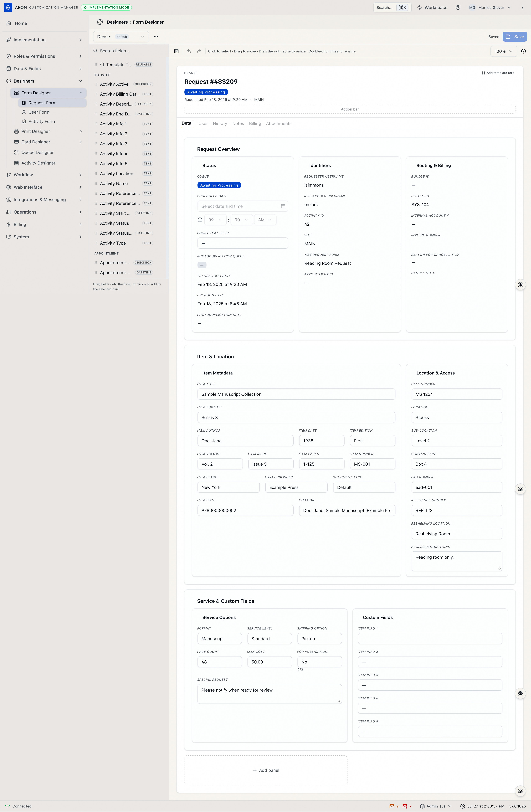Image resolution: width=531 pixels, height=812 pixels.
Task: Click the Workspace lightning button
Action: [432, 7]
